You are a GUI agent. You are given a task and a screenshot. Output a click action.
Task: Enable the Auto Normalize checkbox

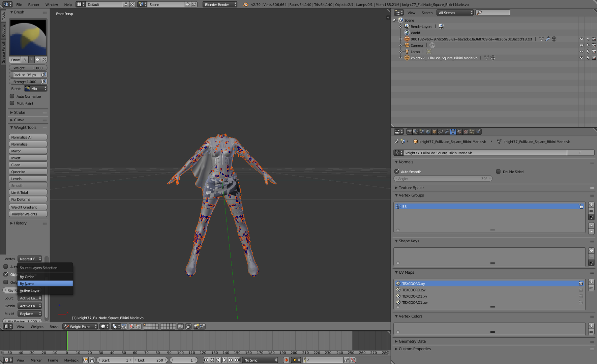click(12, 96)
